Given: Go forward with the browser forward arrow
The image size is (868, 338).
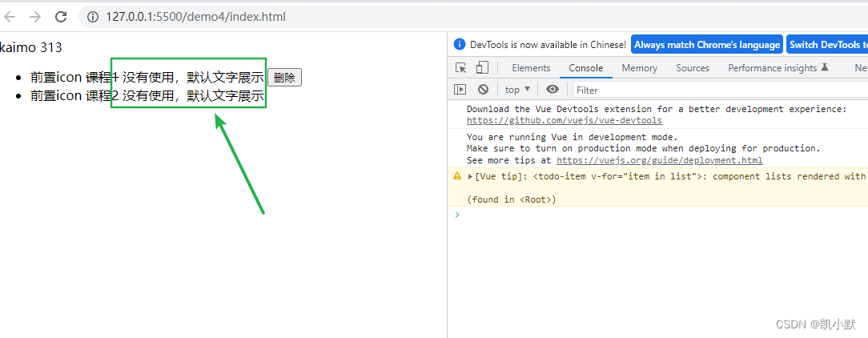Looking at the screenshot, I should tap(35, 17).
